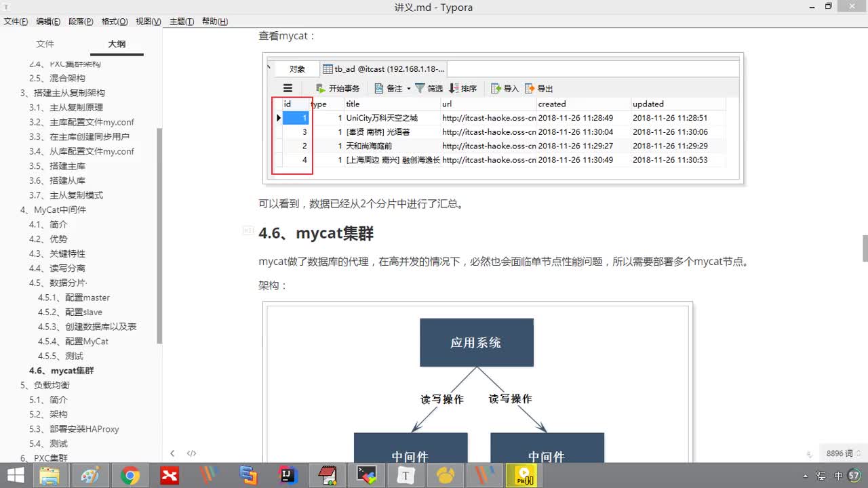Go to 4.5.3、创建数据库以及表
868x488 pixels.
[87, 327]
